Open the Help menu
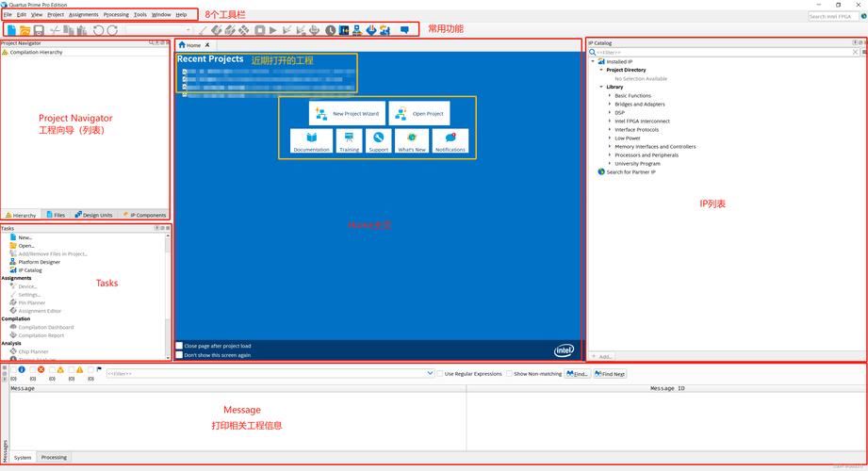This screenshot has height=471, width=868. 182,14
